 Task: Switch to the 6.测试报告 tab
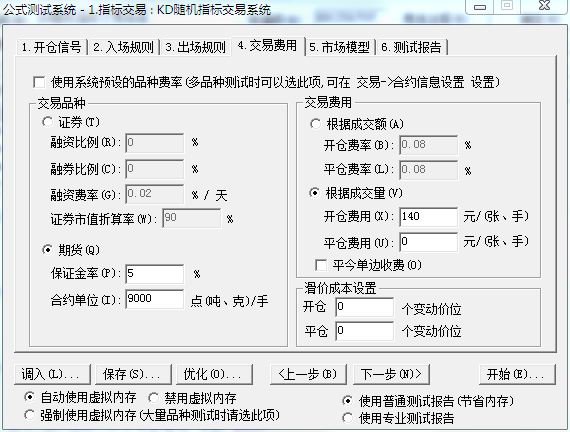click(411, 47)
